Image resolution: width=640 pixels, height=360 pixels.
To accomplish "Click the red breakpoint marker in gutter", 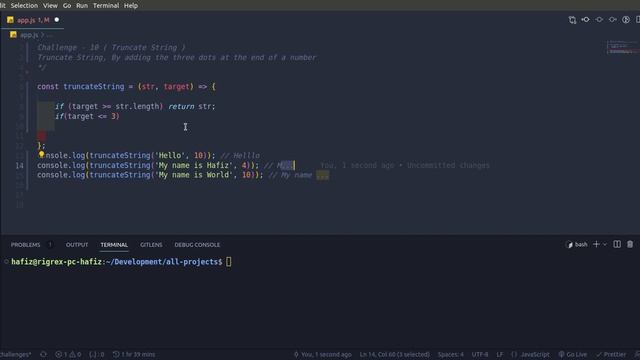I will click(41, 136).
